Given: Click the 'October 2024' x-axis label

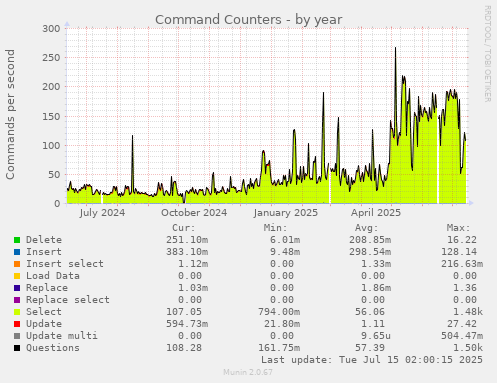Looking at the screenshot, I should coord(194,213).
